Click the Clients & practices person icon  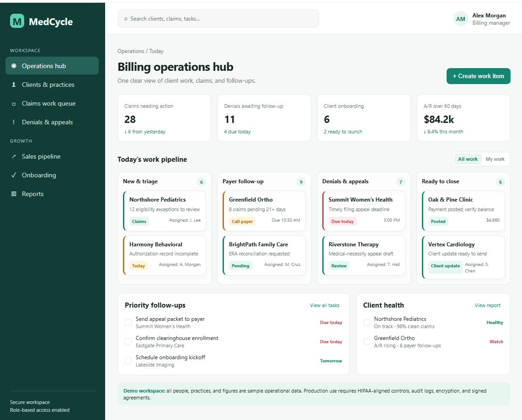(14, 85)
